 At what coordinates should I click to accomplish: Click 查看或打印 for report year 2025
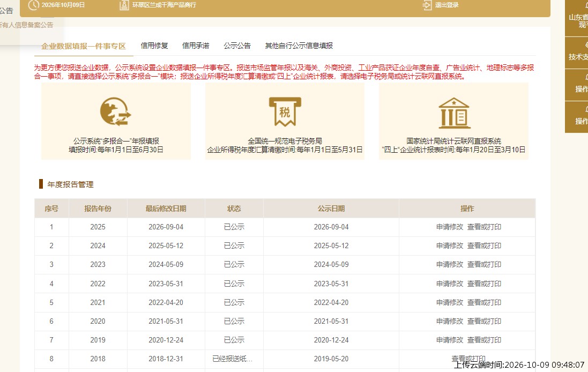484,227
